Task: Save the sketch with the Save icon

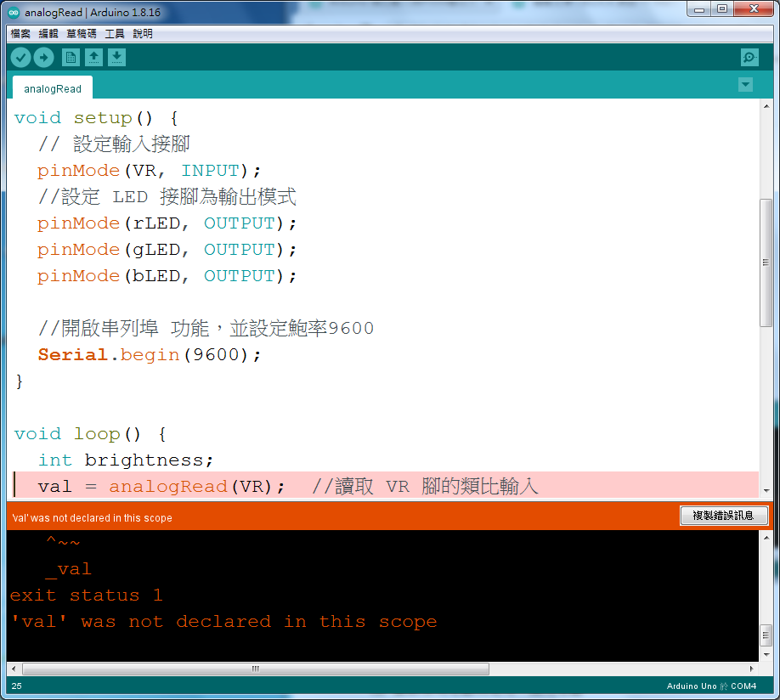Action: pos(116,58)
